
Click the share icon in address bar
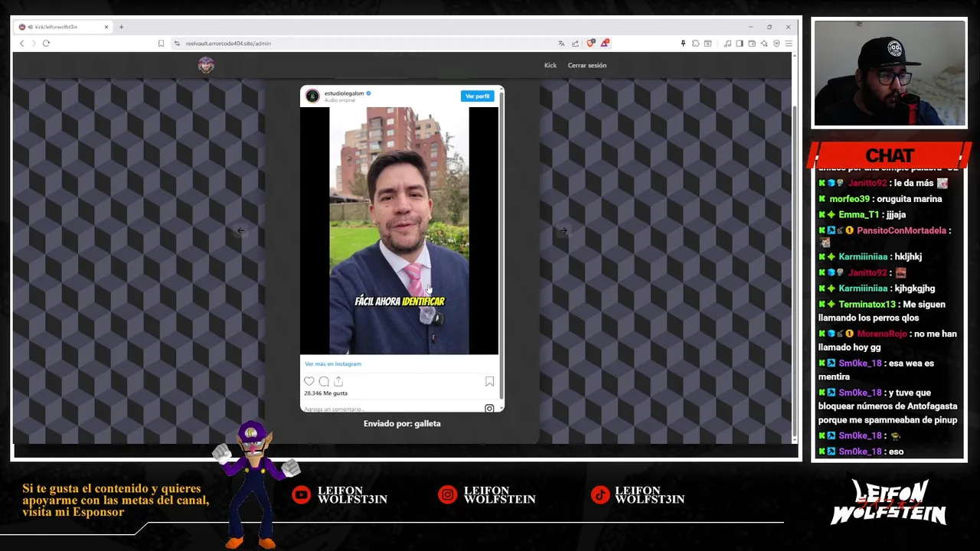pyautogui.click(x=575, y=44)
